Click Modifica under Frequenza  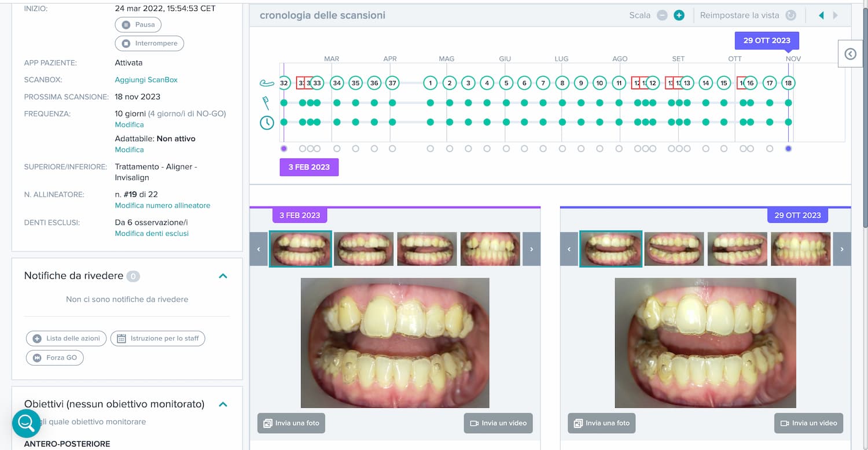(x=129, y=124)
